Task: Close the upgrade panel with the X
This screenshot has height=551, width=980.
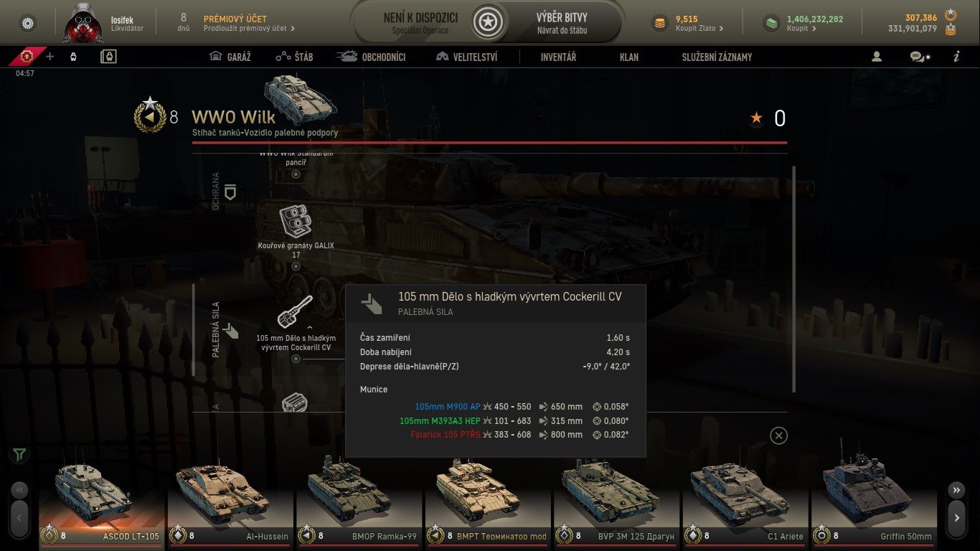Action: (x=778, y=435)
